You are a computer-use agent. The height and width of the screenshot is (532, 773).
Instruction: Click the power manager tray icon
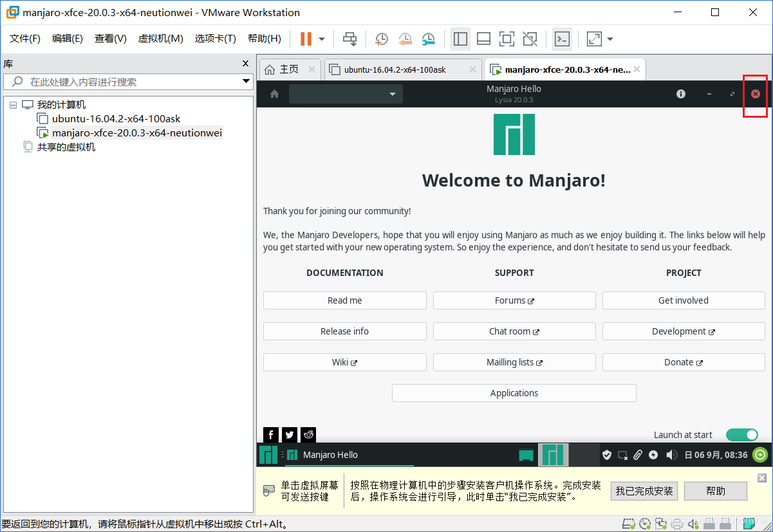pos(653,455)
